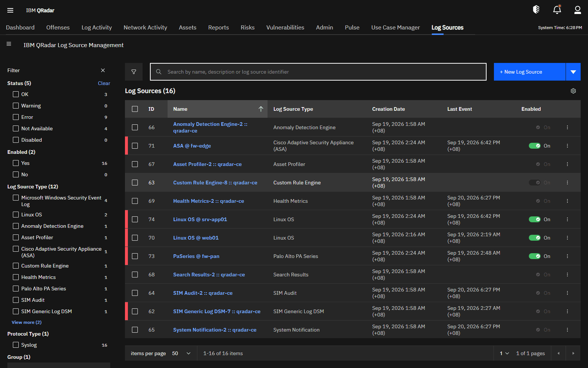Switch to the Offenses tab
This screenshot has width=588, height=368.
point(58,28)
